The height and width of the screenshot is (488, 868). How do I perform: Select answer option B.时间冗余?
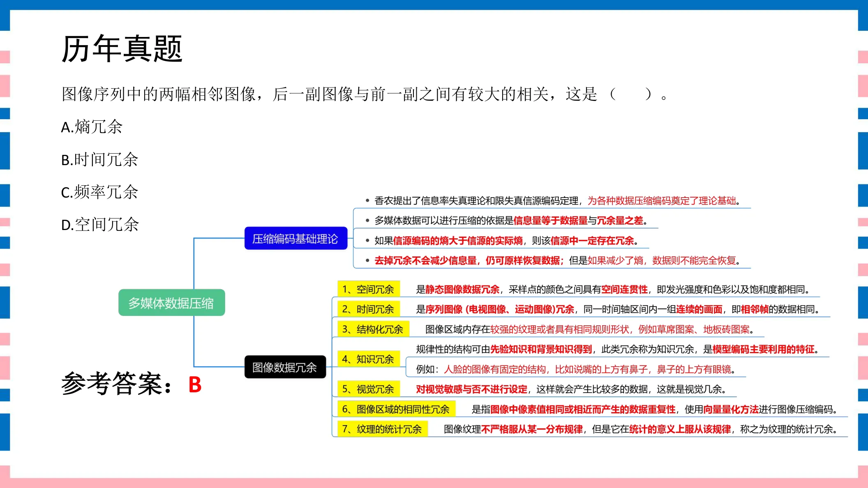pos(99,159)
